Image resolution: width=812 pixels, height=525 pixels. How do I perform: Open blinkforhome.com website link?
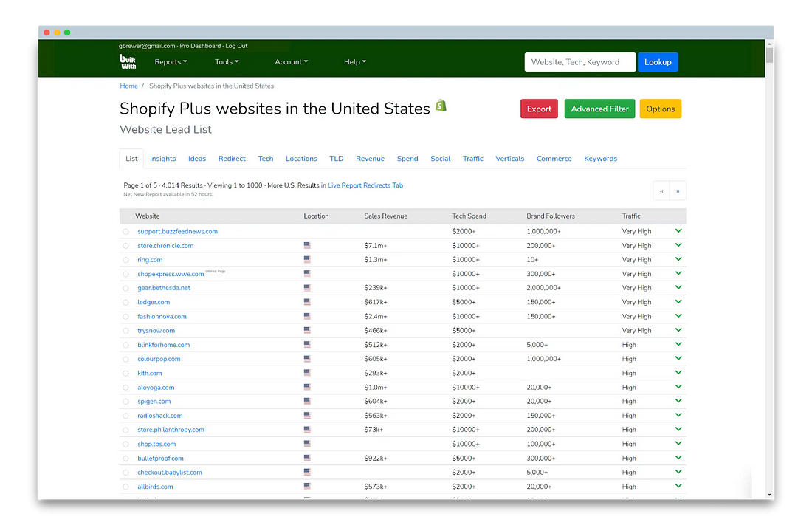[x=164, y=345]
